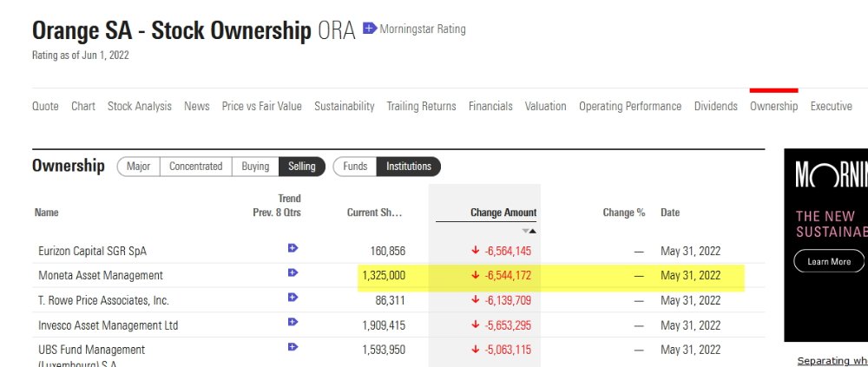Open the Moneta Asset Management row name
Image resolution: width=868 pixels, height=367 pixels.
[x=101, y=276]
